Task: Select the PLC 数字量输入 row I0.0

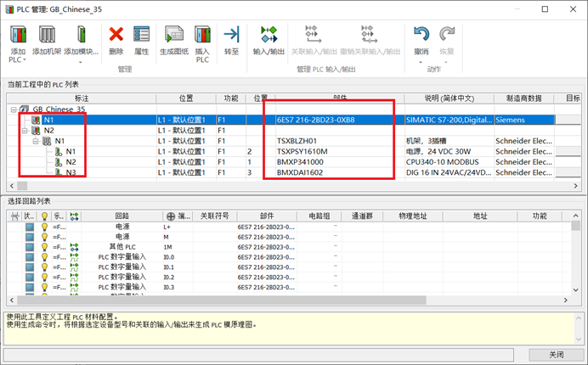Action: tap(289, 257)
